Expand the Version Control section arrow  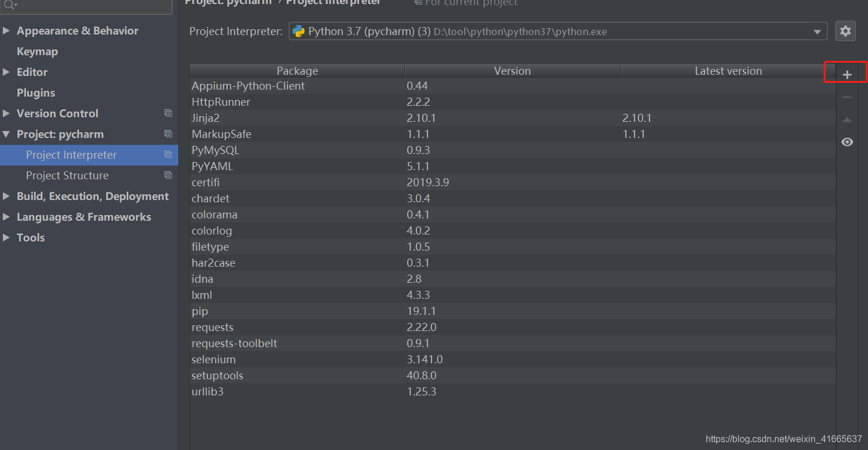6,113
